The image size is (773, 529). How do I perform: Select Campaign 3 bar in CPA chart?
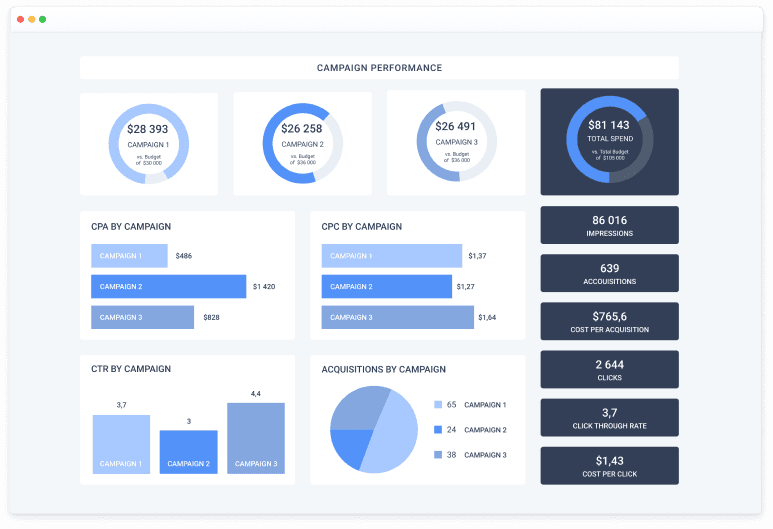point(142,317)
